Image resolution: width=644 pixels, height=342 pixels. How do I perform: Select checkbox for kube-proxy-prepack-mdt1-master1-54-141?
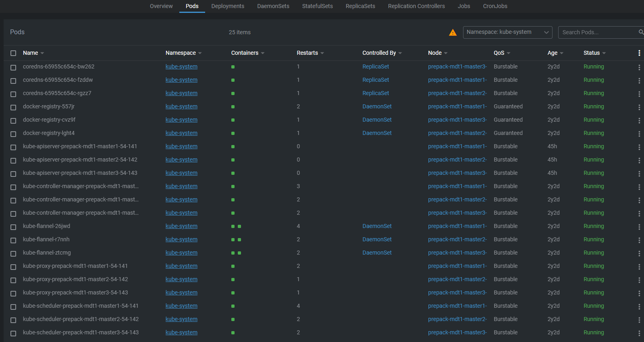(13, 267)
